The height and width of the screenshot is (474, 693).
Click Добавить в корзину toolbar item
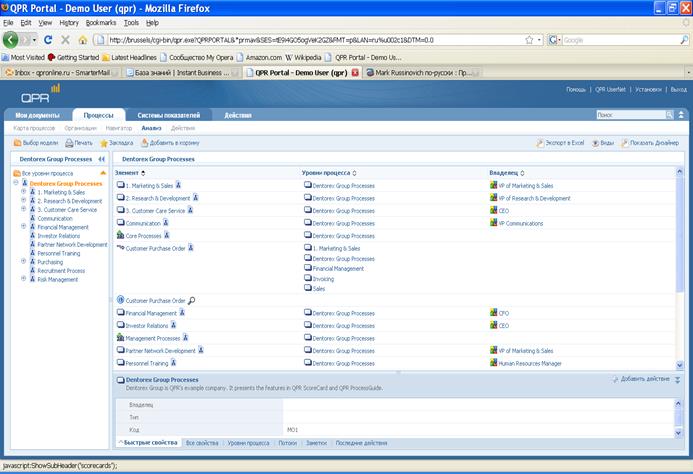click(170, 143)
